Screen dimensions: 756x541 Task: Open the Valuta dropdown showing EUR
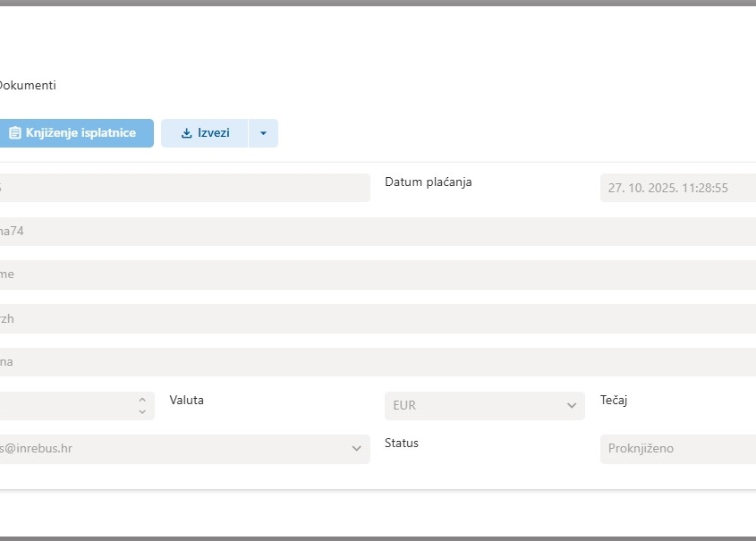[x=474, y=406]
